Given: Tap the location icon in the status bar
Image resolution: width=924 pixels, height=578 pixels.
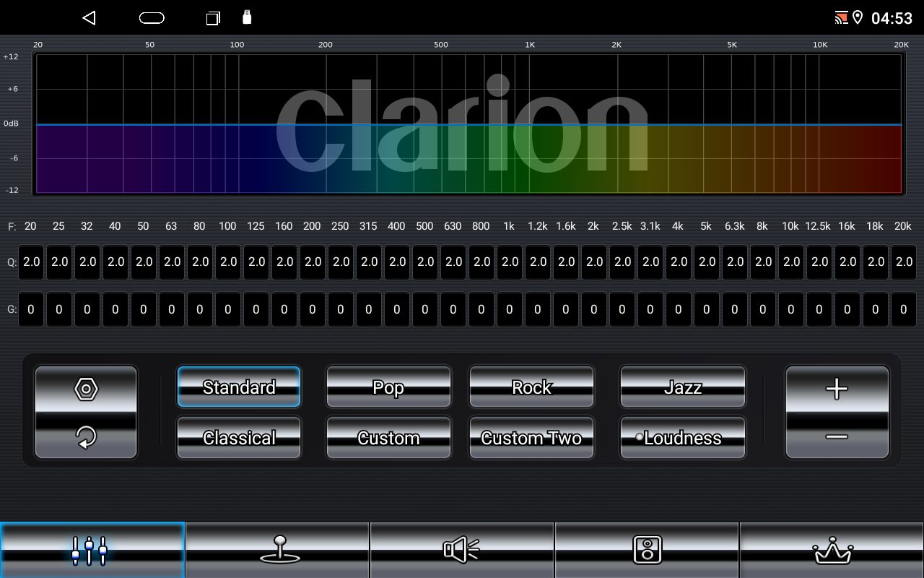Looking at the screenshot, I should pos(859,17).
